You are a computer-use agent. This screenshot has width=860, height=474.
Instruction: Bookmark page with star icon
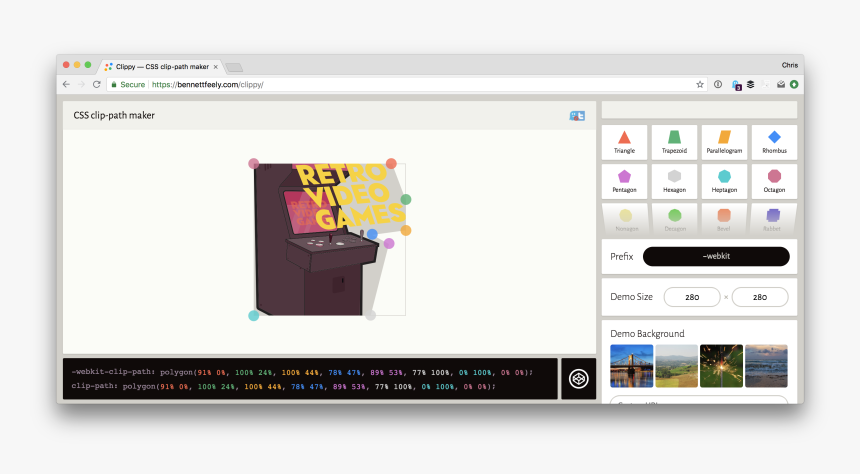700,84
